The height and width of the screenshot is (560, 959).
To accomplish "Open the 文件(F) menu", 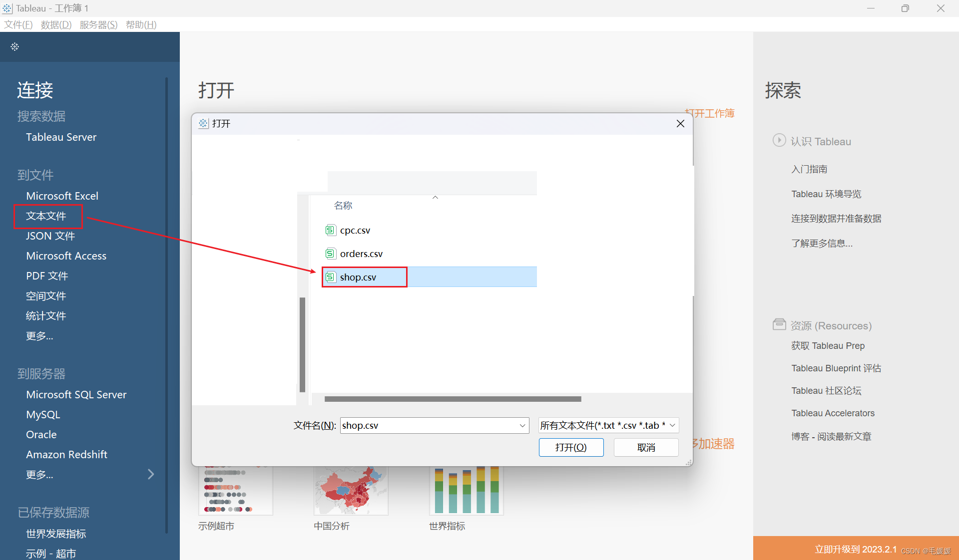I will 18,24.
